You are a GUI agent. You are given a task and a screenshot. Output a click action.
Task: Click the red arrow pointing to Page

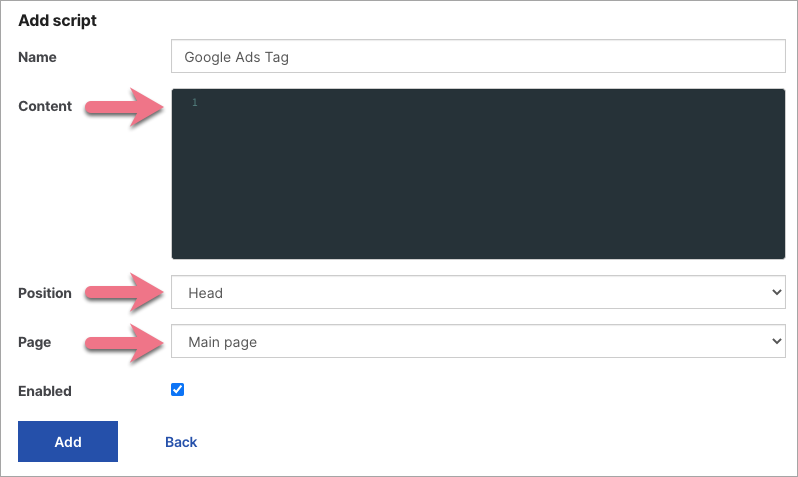coord(125,342)
